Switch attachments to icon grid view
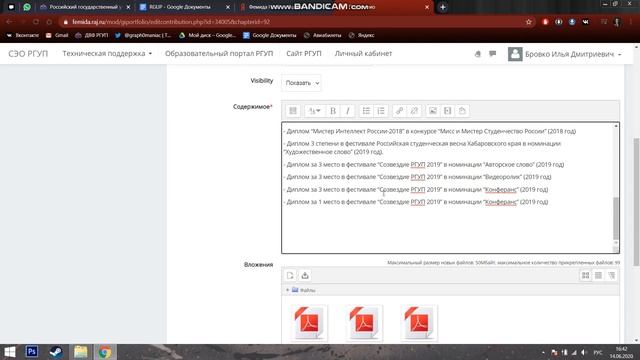 coord(585,276)
